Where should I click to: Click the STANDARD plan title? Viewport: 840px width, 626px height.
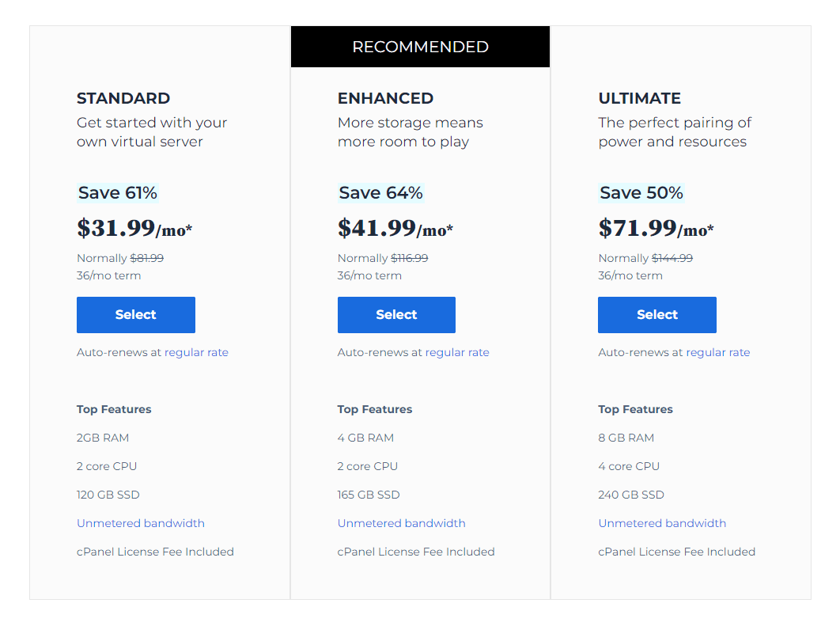123,98
